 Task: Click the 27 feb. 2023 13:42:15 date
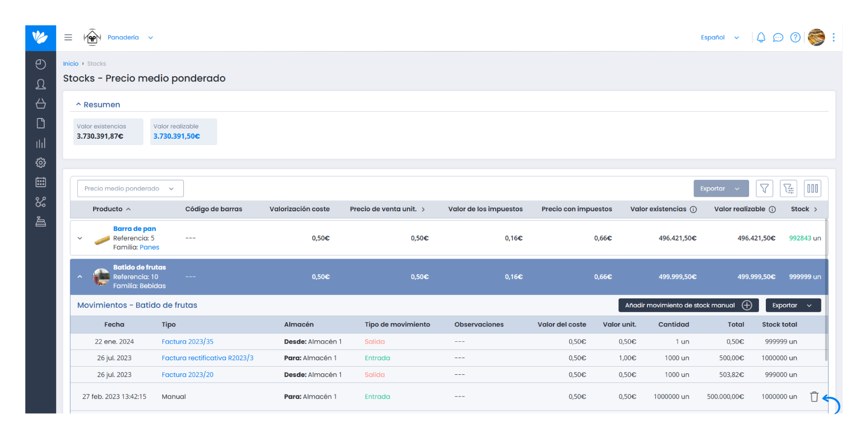pos(114,397)
